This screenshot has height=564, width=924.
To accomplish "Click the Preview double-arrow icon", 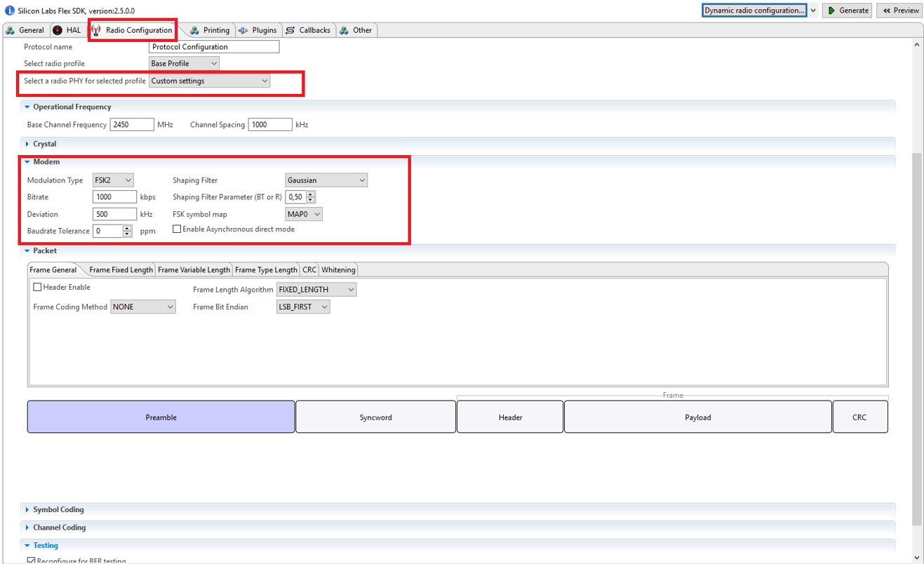I will pyautogui.click(x=887, y=11).
